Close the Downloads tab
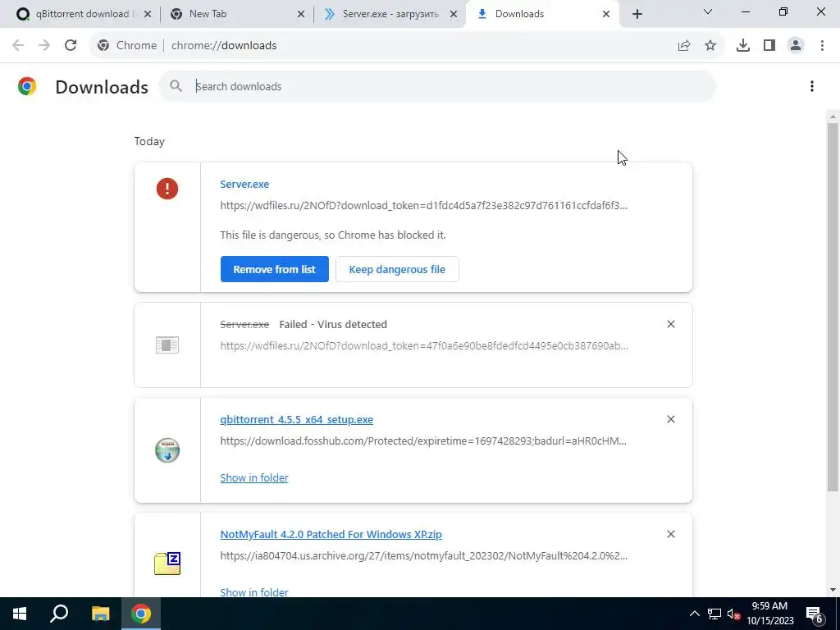This screenshot has height=630, width=840. tap(606, 15)
